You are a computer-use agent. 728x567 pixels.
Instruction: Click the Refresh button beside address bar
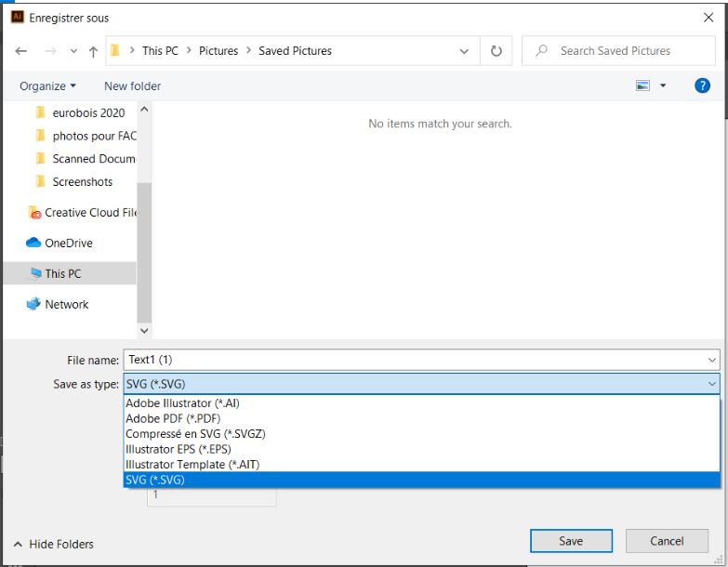(x=496, y=51)
